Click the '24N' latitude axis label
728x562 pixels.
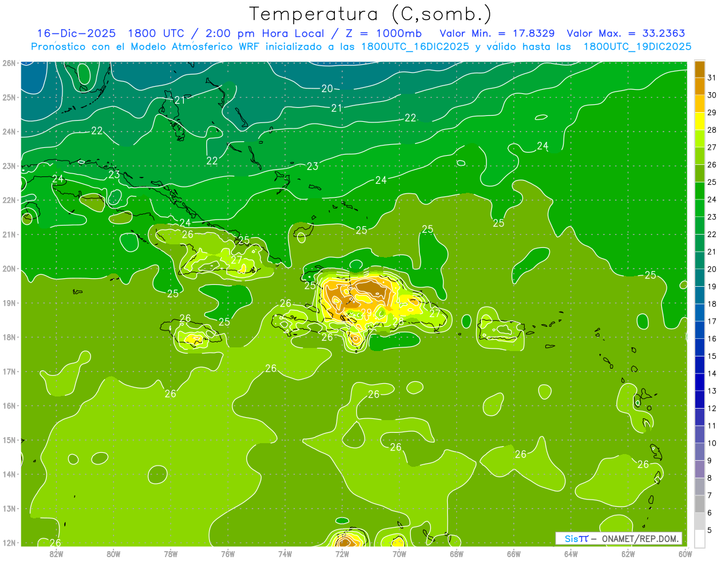[9, 132]
